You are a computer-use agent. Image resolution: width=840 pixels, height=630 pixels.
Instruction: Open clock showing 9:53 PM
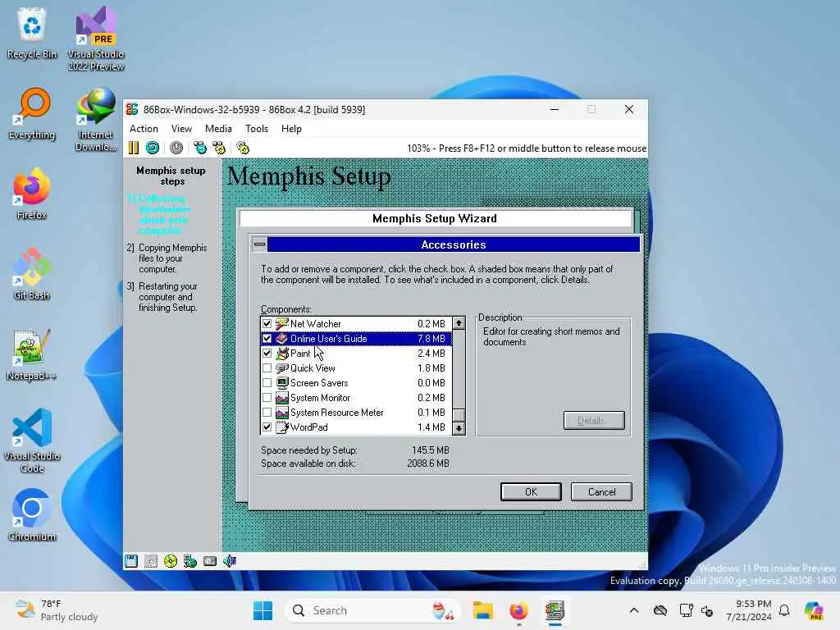749,610
